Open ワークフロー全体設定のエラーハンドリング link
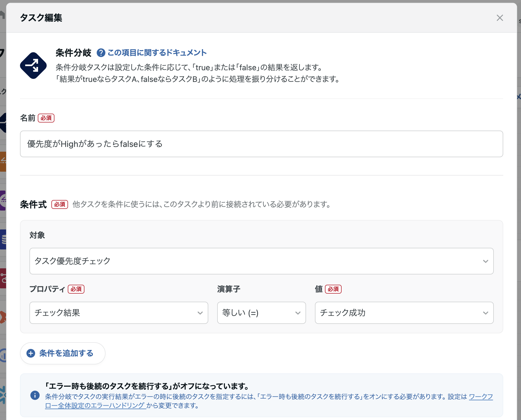Image resolution: width=521 pixels, height=420 pixels. (x=96, y=406)
